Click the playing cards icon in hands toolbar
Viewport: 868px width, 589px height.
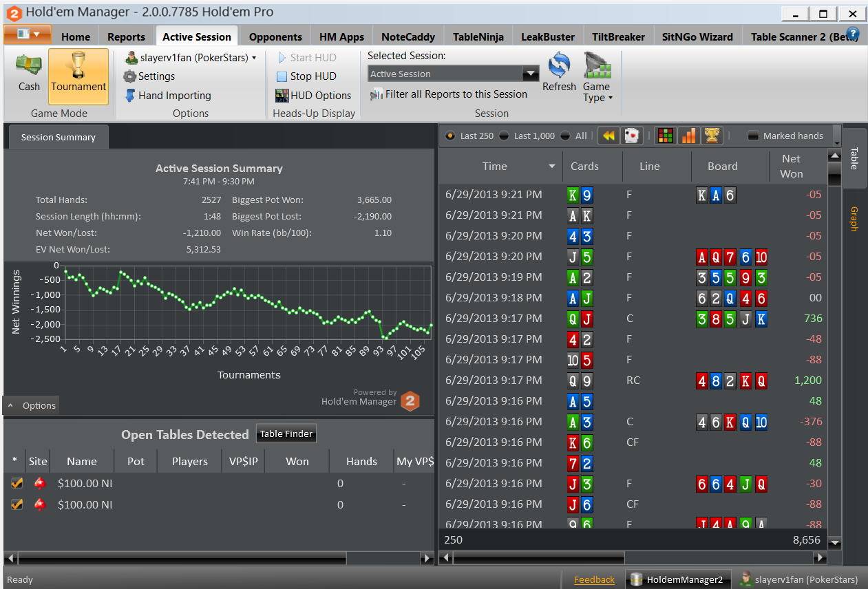coord(631,136)
